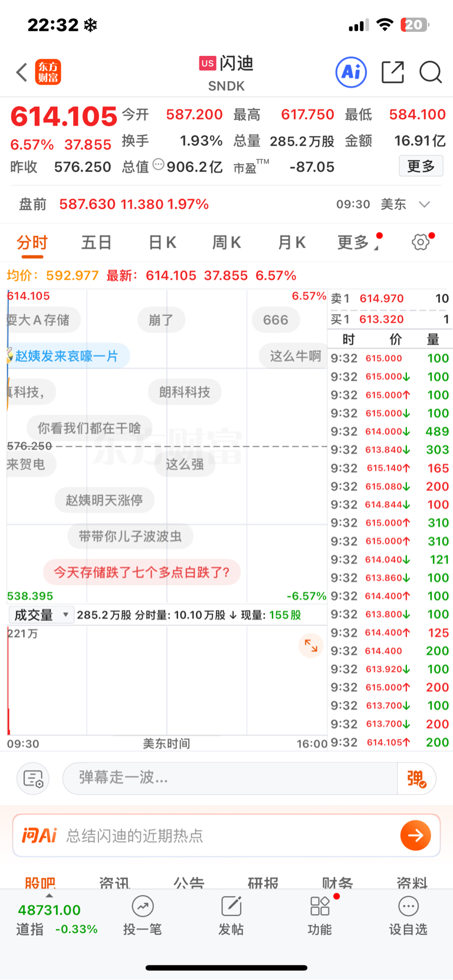453x980 pixels.
Task: Tap the 价 column header
Action: coord(395,339)
